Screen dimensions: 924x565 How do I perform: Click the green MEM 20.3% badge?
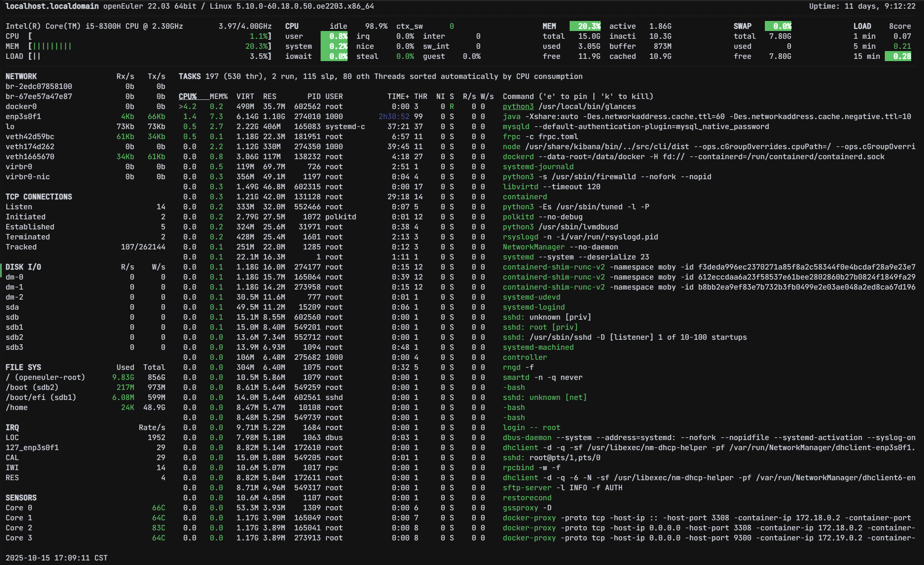point(585,26)
